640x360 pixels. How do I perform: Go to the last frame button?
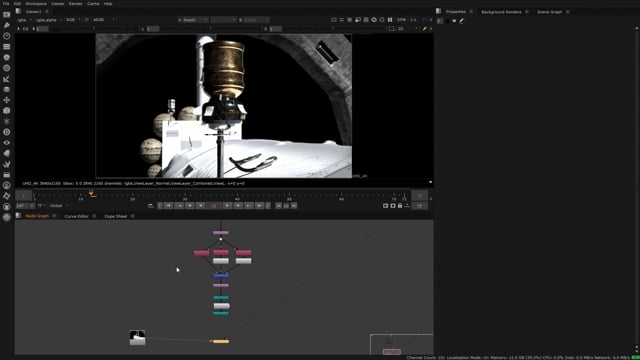[260, 206]
